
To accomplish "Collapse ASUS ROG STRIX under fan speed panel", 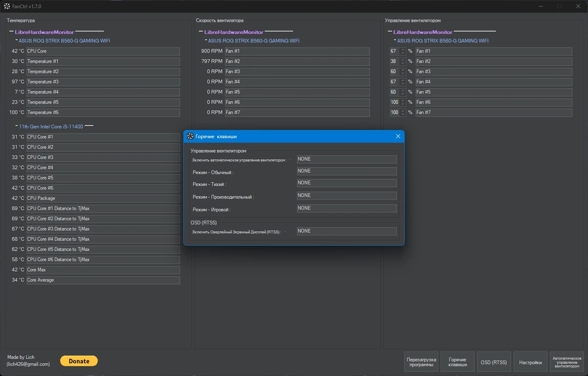I will pos(206,40).
